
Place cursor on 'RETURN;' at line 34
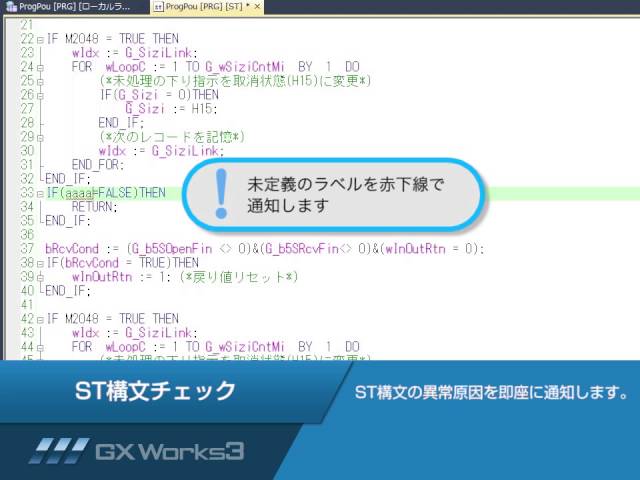tap(95, 207)
